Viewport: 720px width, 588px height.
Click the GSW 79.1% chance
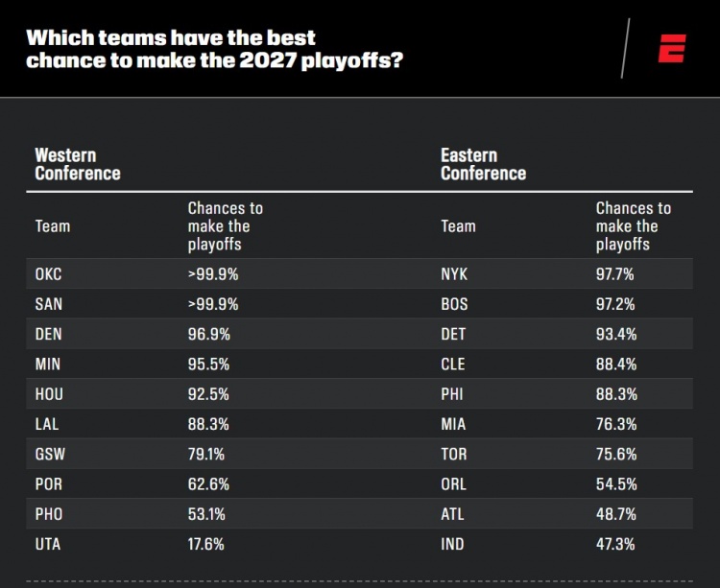tap(206, 454)
